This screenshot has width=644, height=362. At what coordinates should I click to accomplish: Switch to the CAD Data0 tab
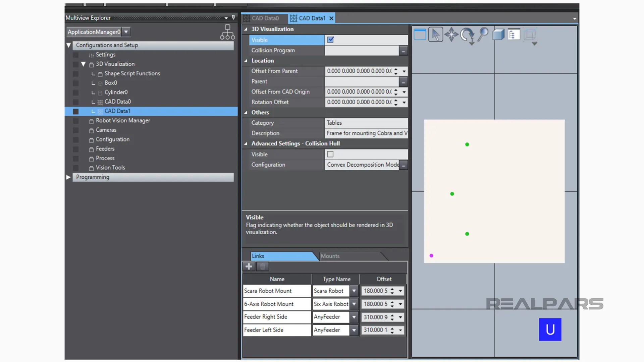point(265,18)
